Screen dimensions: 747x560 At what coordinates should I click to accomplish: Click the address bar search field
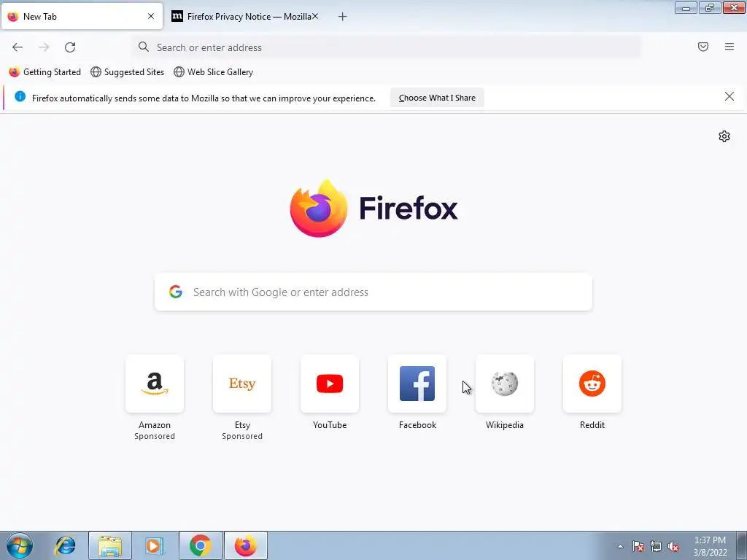tap(387, 47)
